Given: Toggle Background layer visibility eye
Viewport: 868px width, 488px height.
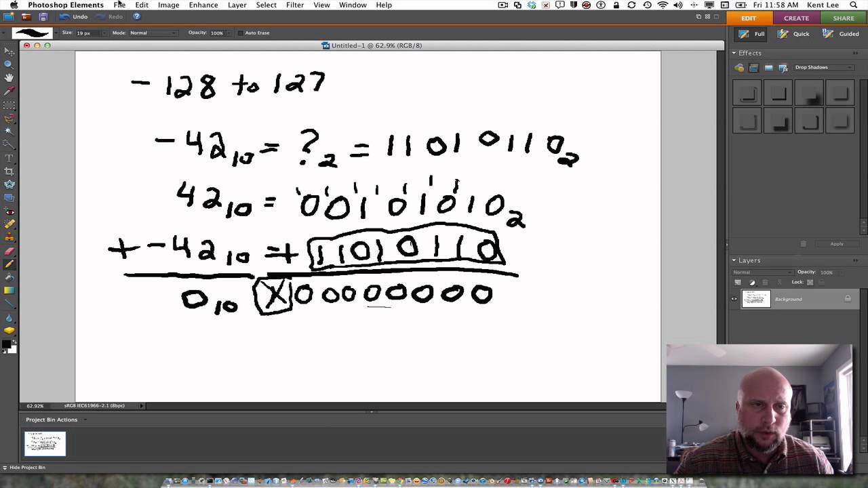Looking at the screenshot, I should click(x=734, y=299).
